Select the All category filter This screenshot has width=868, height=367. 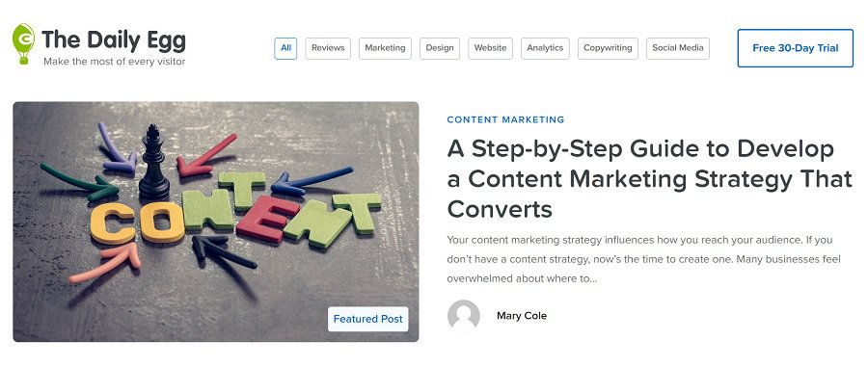[x=285, y=48]
